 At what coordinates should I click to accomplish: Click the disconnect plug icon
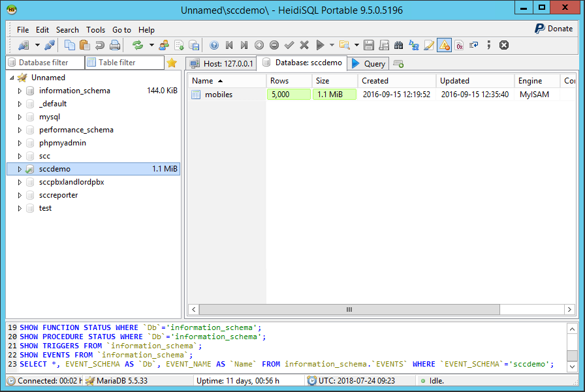[50, 46]
